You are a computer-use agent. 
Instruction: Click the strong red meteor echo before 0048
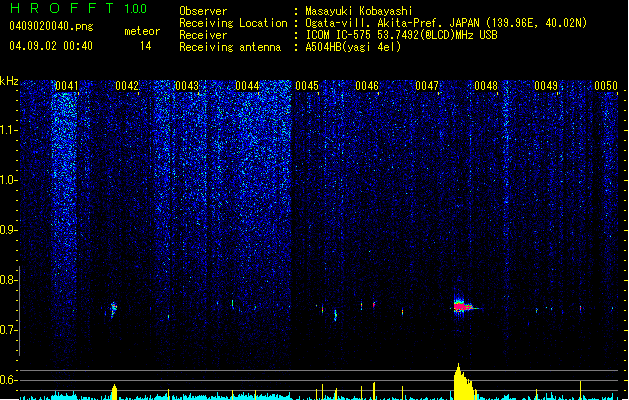[x=463, y=307]
